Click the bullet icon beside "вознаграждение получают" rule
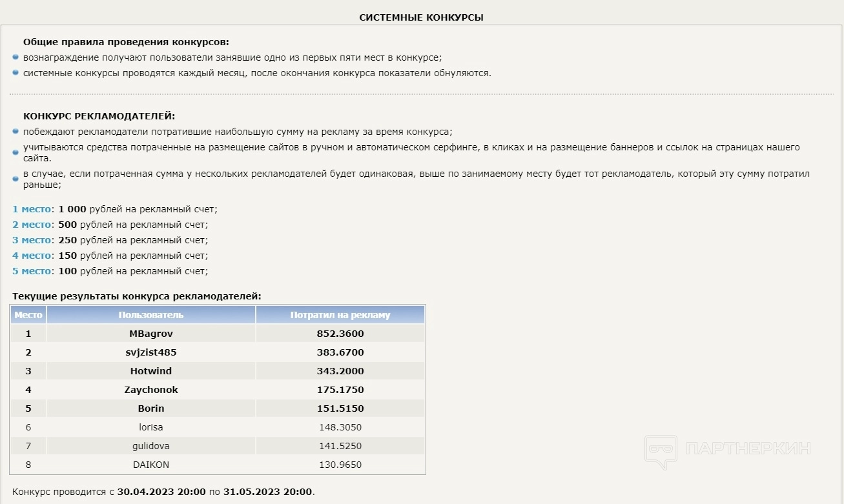The image size is (844, 504). tap(15, 57)
